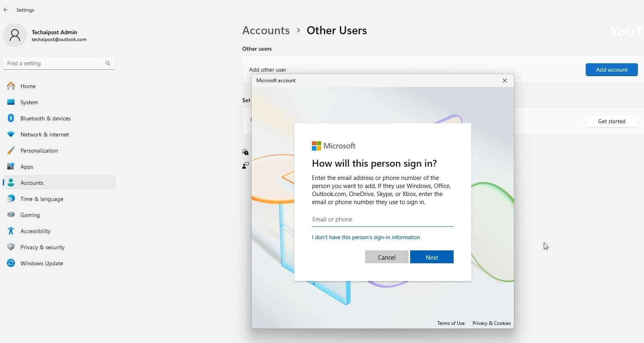This screenshot has width=644, height=343.
Task: Open Home settings page
Action: point(59,86)
